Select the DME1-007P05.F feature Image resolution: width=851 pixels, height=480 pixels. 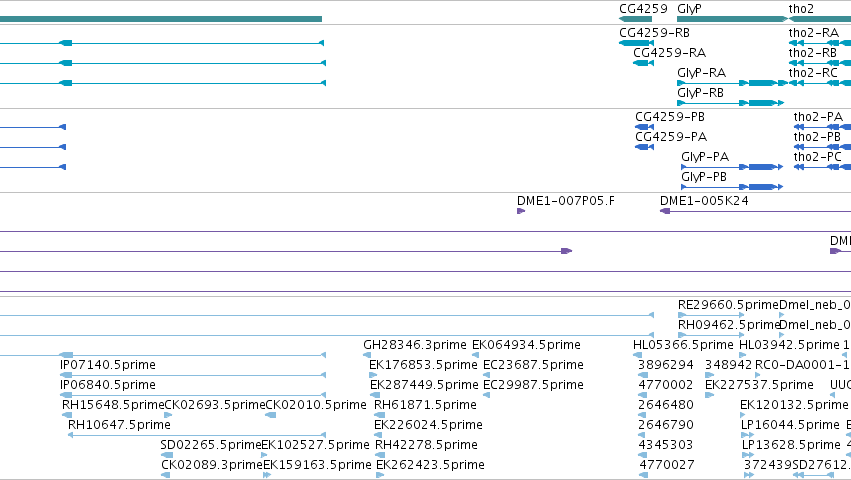[566, 201]
